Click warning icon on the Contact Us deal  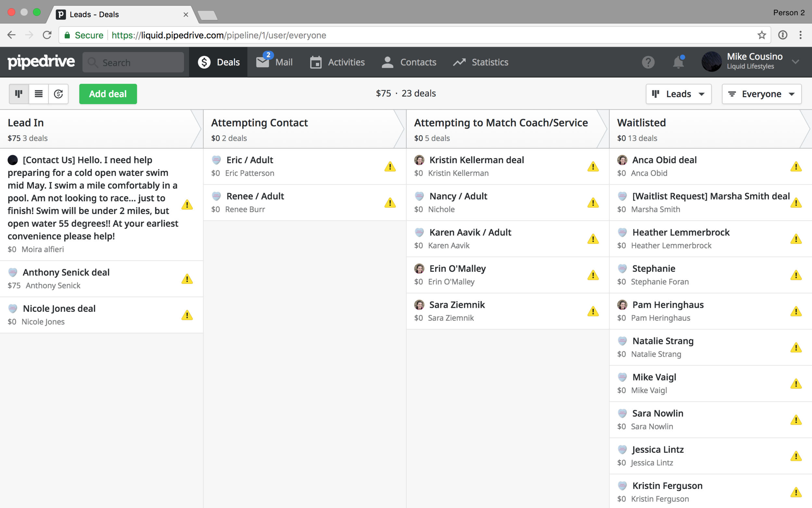click(x=187, y=205)
